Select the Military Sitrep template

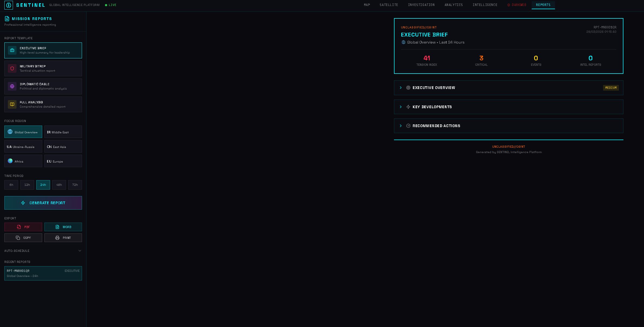[x=43, y=68]
